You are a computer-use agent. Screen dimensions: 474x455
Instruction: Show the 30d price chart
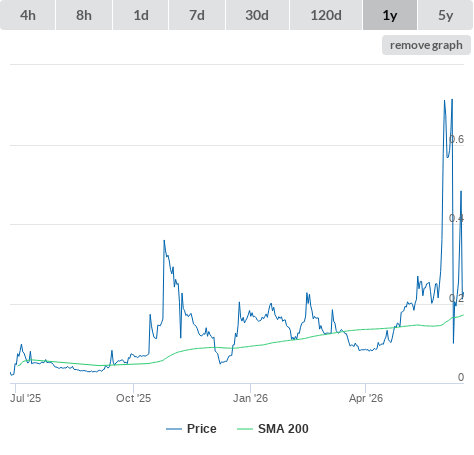[x=257, y=15]
